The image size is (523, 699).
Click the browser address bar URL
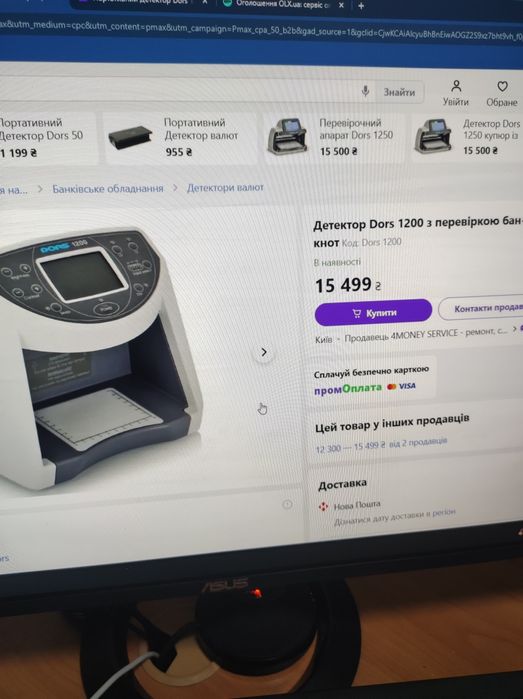tap(261, 28)
